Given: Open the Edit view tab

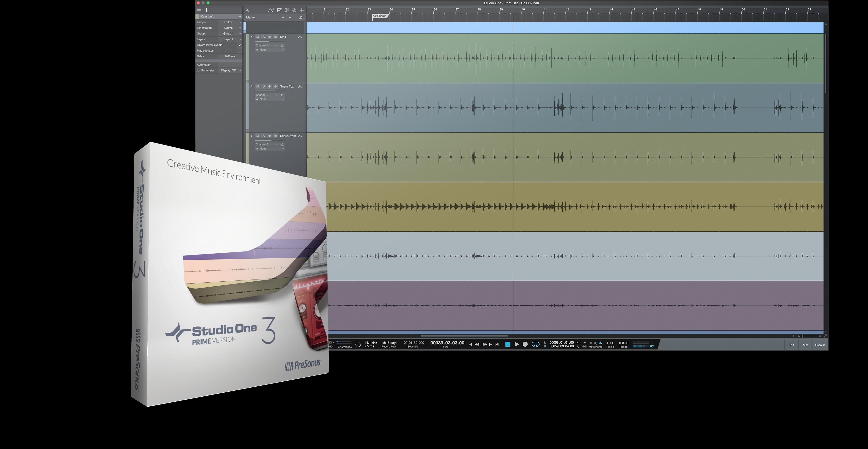Looking at the screenshot, I should click(x=791, y=345).
